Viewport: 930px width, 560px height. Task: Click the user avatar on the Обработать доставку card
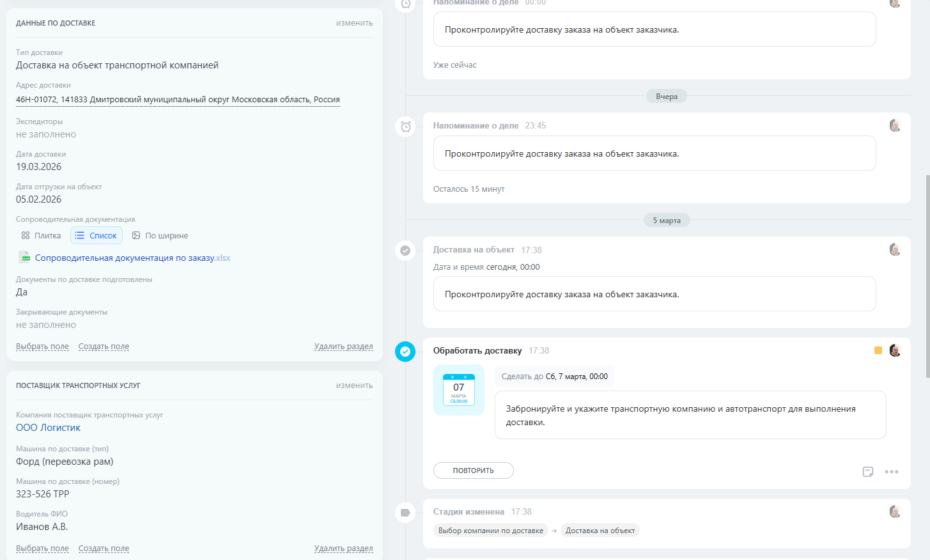895,350
